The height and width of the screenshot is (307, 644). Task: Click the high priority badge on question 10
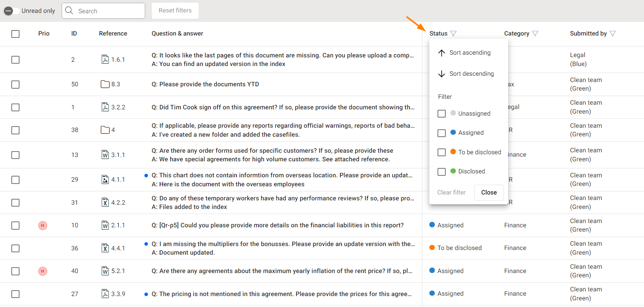[43, 225]
